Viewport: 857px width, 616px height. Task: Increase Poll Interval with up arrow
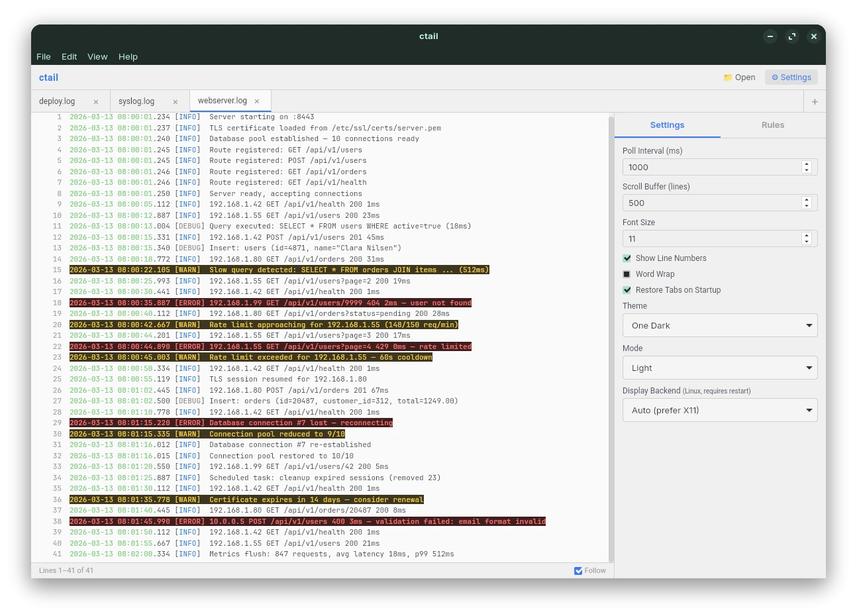[807, 164]
